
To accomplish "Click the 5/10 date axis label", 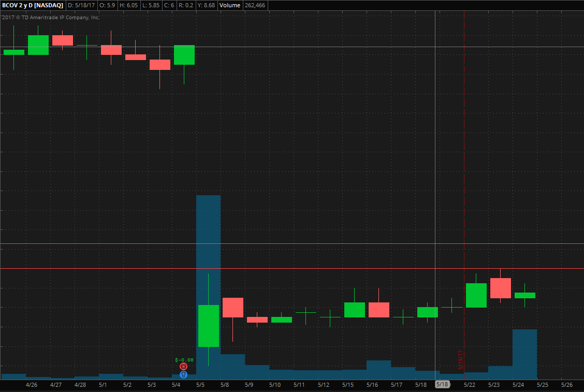I will (x=275, y=385).
